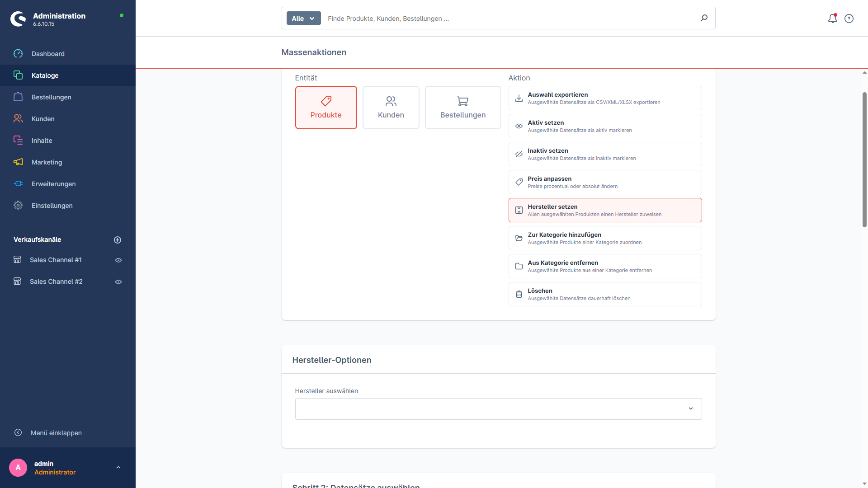Click the Einstellungen gear icon

coord(18,205)
